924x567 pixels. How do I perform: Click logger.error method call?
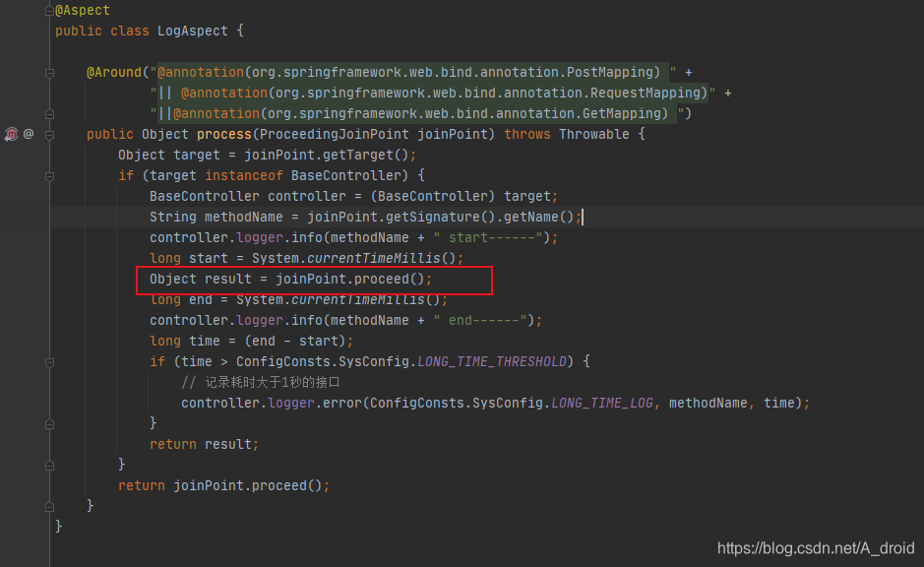315,404
